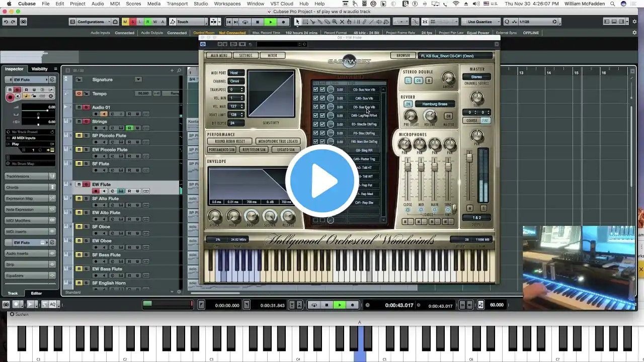
Task: Click the metronome click icon near tempo 60.000
Action: [x=480, y=305]
